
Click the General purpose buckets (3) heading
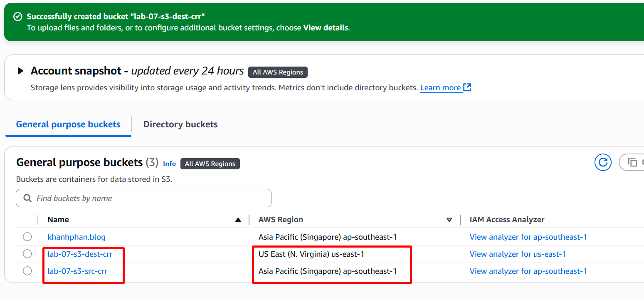(x=87, y=162)
